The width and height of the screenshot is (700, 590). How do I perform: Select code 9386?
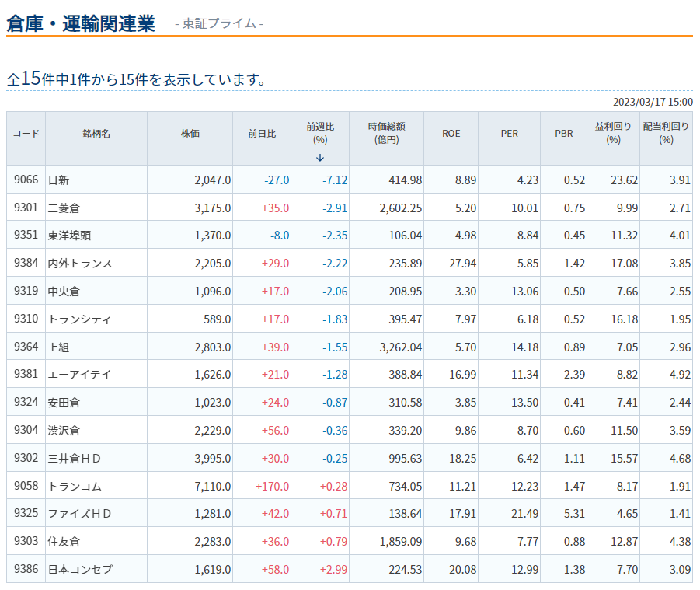click(26, 569)
